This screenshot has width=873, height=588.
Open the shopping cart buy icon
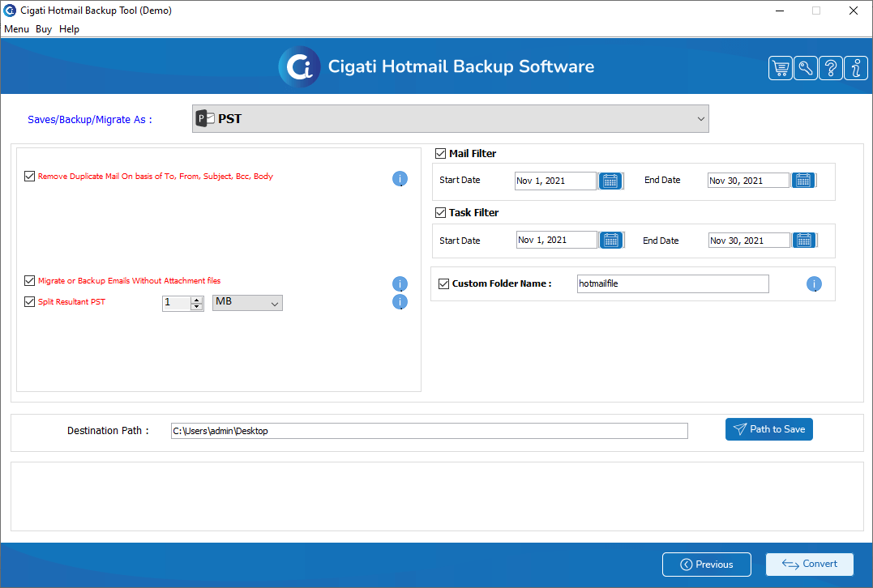coord(781,68)
